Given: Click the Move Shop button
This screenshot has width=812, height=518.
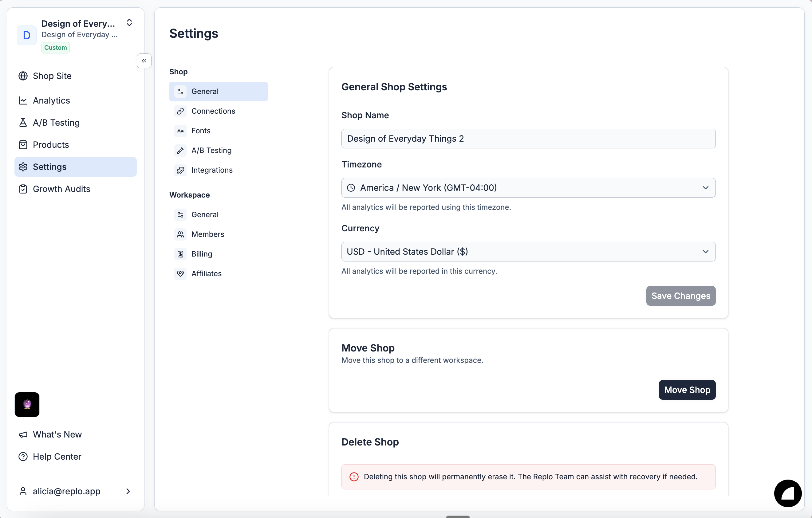Looking at the screenshot, I should pyautogui.click(x=687, y=390).
